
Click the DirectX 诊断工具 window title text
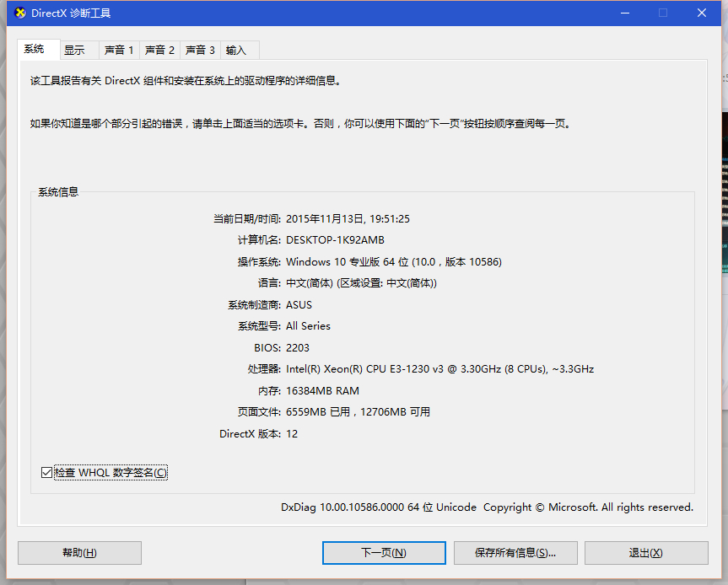71,13
